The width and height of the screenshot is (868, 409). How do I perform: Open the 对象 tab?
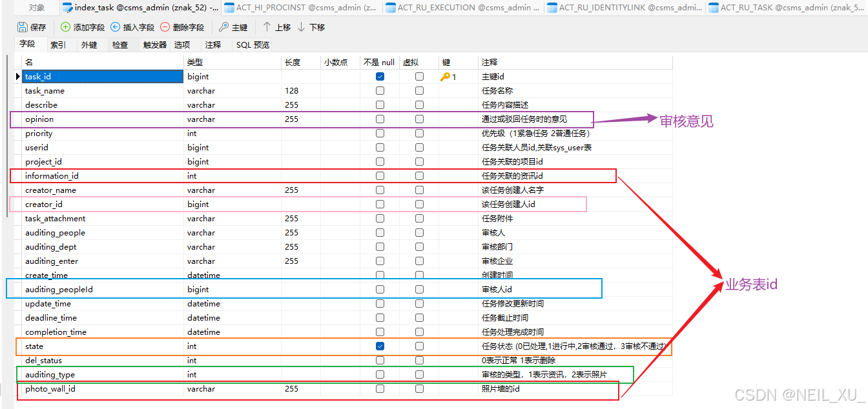[37, 8]
